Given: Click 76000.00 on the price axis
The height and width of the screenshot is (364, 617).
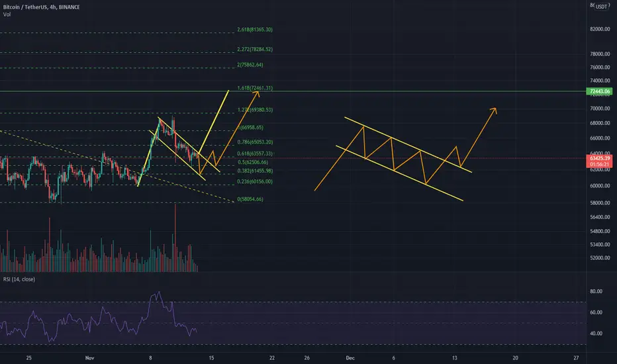Looking at the screenshot, I should click(x=600, y=68).
